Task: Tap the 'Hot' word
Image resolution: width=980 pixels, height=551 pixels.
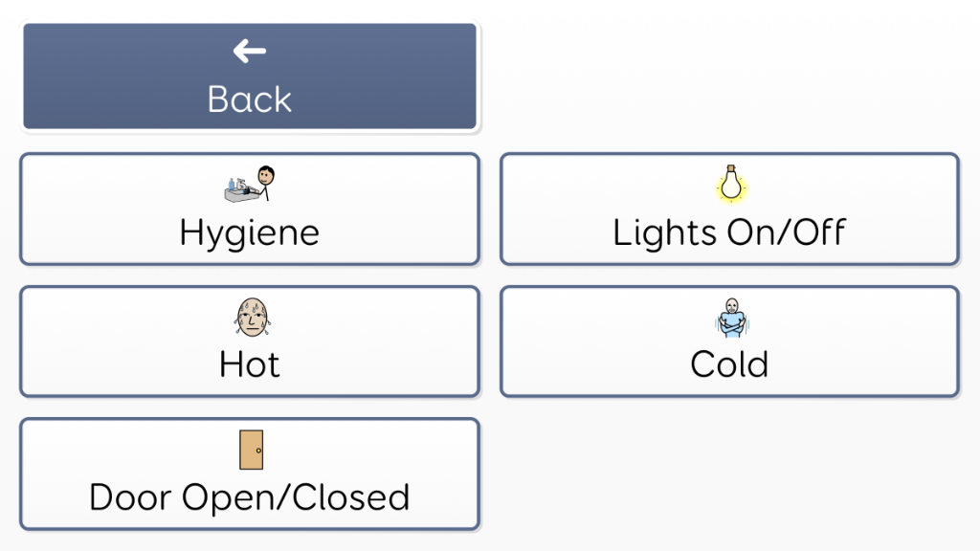Action: pyautogui.click(x=250, y=364)
